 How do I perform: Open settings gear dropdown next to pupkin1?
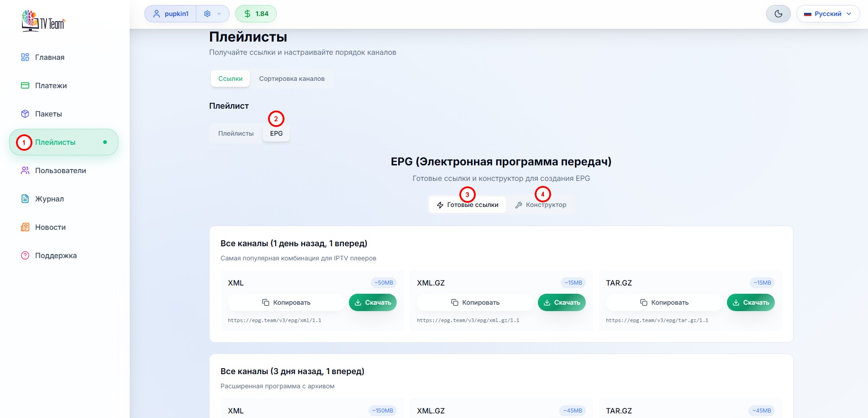click(x=212, y=14)
